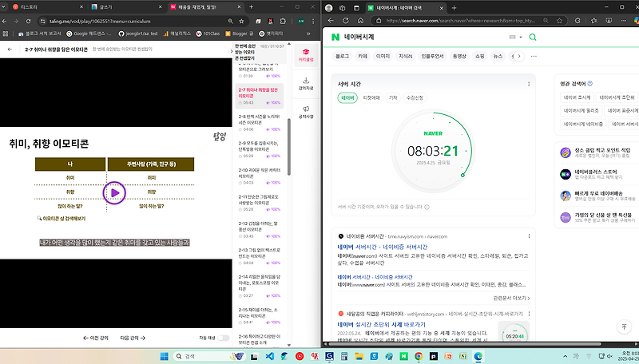Open the Chrome apps grid in bookmarks bar
639x364 pixels.
[6, 34]
